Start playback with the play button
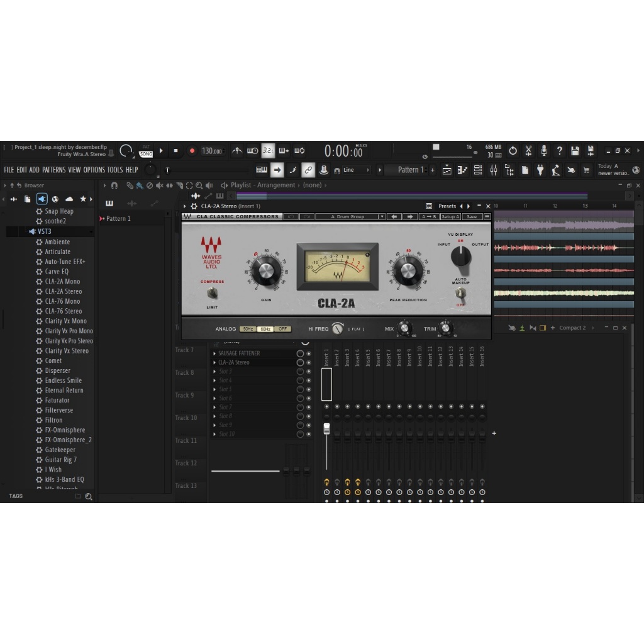644x644 pixels. click(x=161, y=151)
